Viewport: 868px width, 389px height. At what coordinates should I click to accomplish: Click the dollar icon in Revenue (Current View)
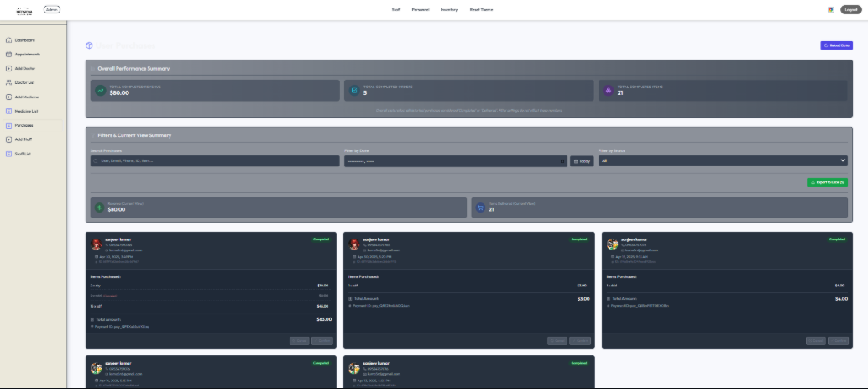pos(100,208)
